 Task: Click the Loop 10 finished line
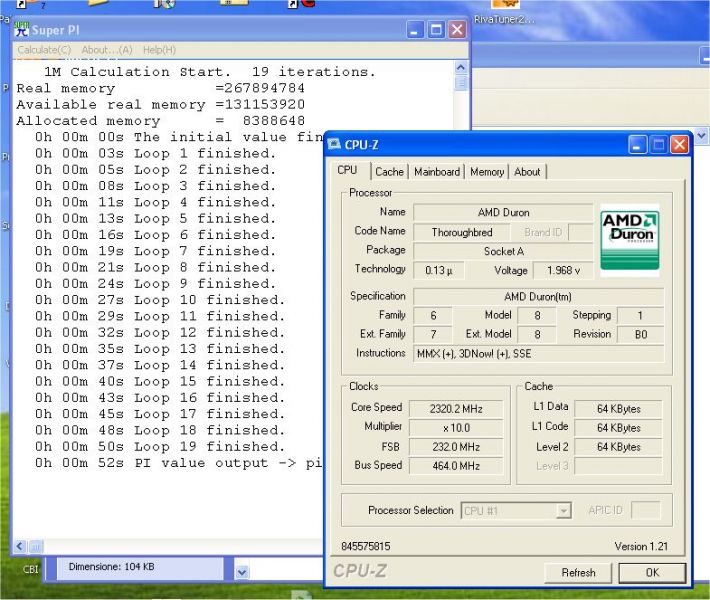click(160, 300)
